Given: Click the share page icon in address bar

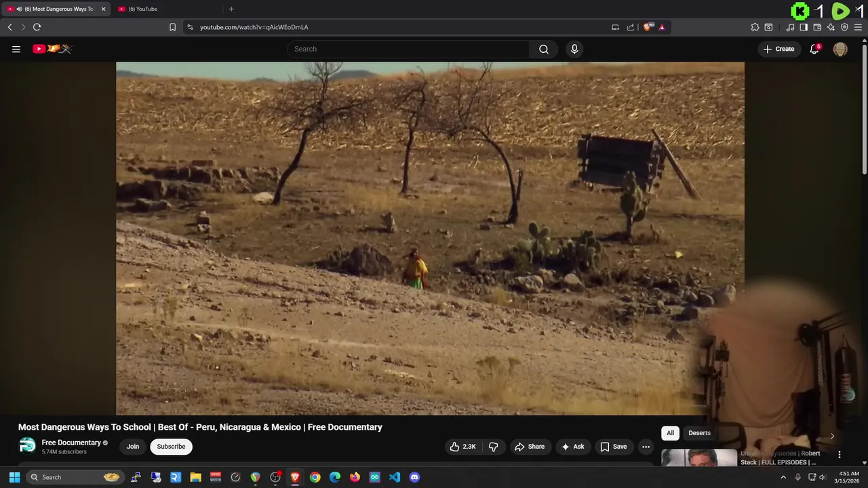Looking at the screenshot, I should click(x=631, y=27).
